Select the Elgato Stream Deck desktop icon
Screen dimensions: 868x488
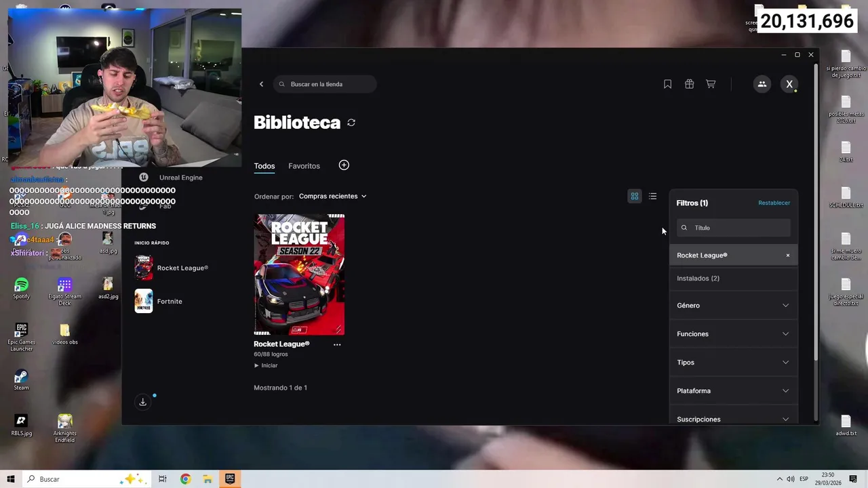coord(64,292)
